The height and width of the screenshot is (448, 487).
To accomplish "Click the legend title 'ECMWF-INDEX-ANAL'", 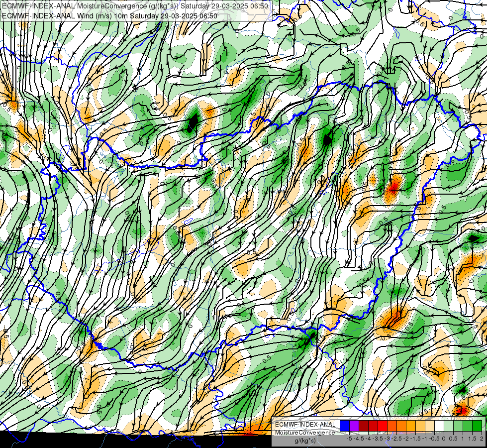I will [305, 425].
